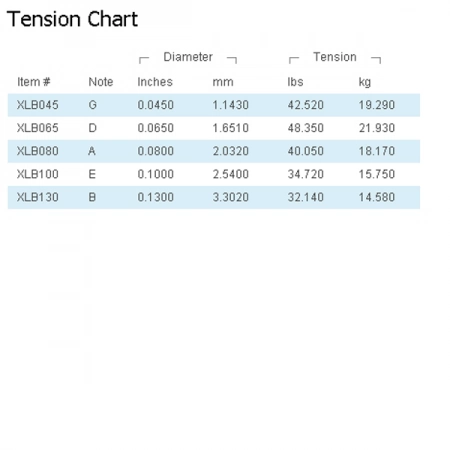450x450 pixels.
Task: Click the Diameter group label
Action: pyautogui.click(x=188, y=57)
